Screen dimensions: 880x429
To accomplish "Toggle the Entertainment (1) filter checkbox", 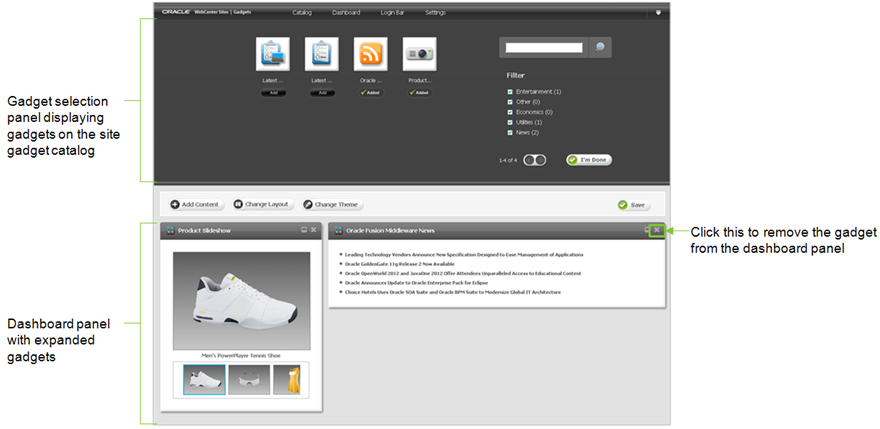I will pos(510,92).
